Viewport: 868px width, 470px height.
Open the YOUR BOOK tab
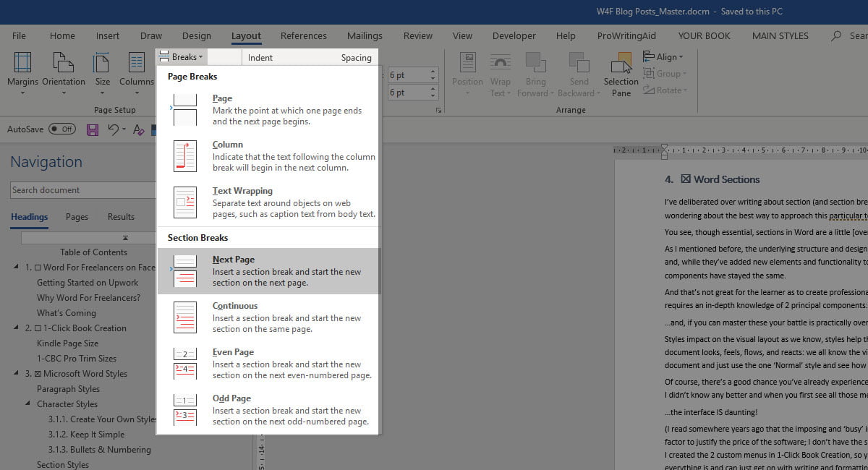(705, 35)
